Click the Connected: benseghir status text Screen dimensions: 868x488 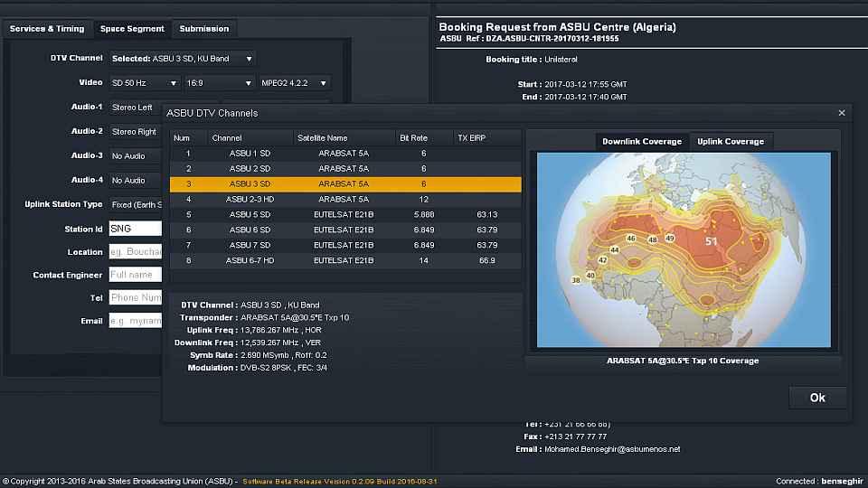coord(819,482)
